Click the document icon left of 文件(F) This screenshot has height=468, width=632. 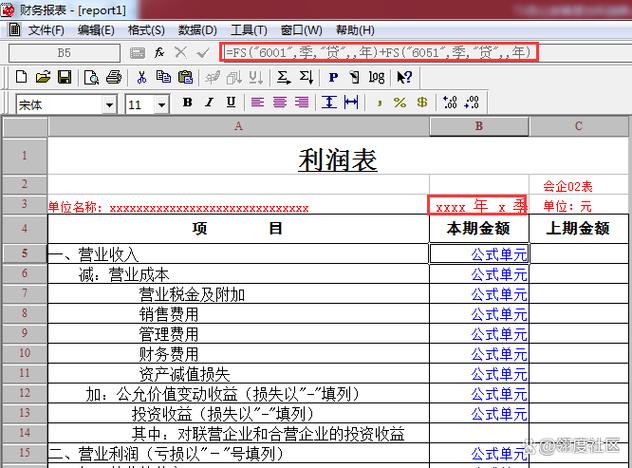[x=15, y=29]
